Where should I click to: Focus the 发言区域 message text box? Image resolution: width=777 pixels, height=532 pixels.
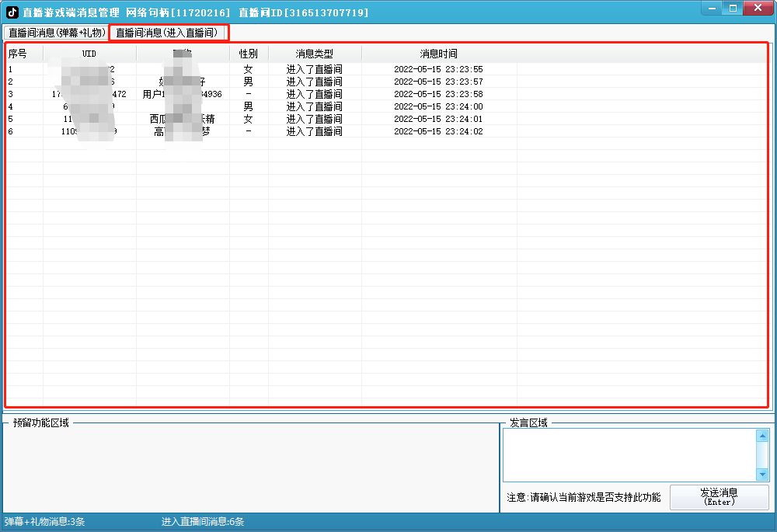click(x=629, y=455)
